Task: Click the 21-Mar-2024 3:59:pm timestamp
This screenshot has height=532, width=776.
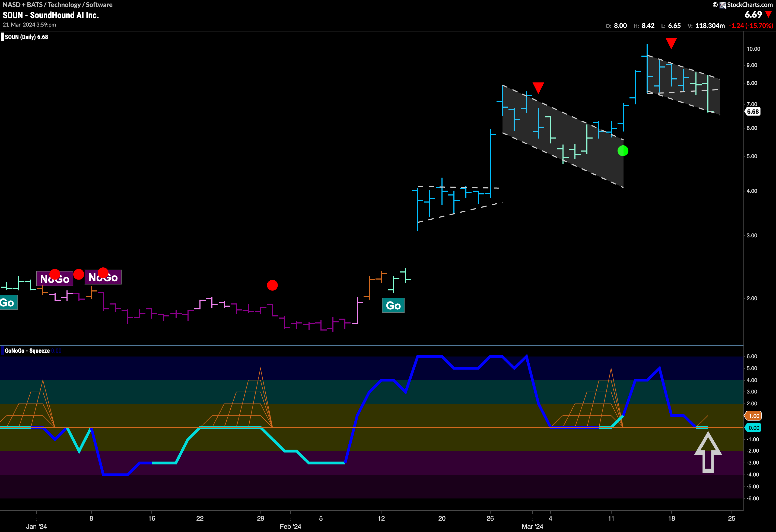Action: point(29,25)
